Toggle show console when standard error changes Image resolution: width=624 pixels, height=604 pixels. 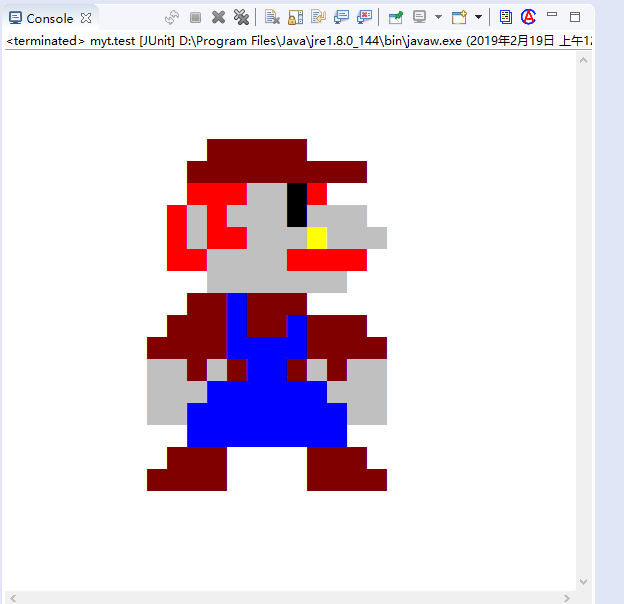pyautogui.click(x=364, y=17)
